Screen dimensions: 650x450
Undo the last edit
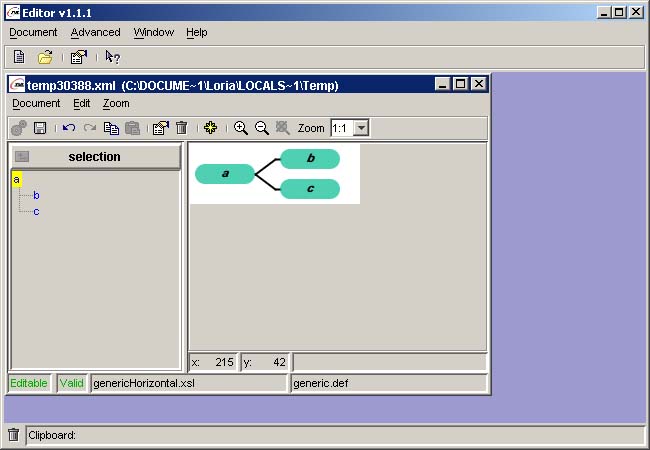click(x=69, y=128)
